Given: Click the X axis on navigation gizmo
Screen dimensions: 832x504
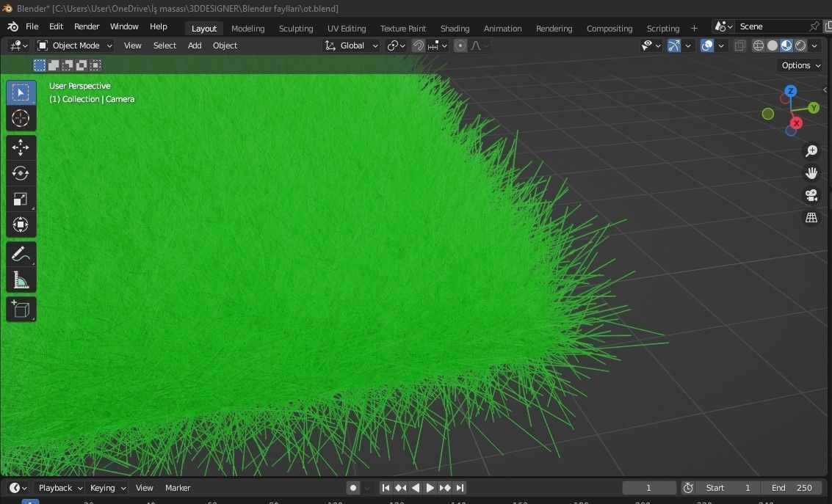Looking at the screenshot, I should pos(796,123).
